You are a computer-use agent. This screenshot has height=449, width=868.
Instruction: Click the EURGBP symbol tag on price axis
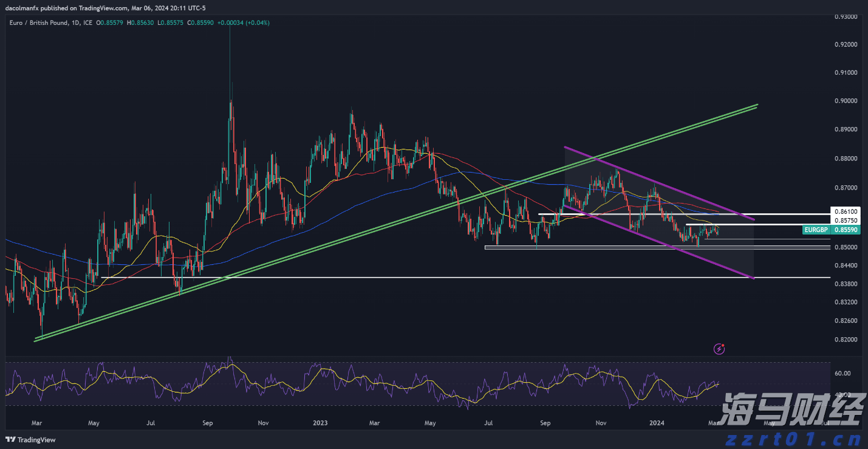[x=816, y=230]
